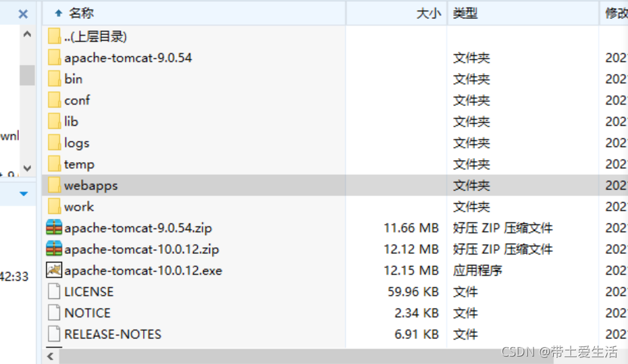Select the apache-tomcat-10.0.12.exe file name
This screenshot has height=364, width=628.
[x=143, y=270]
